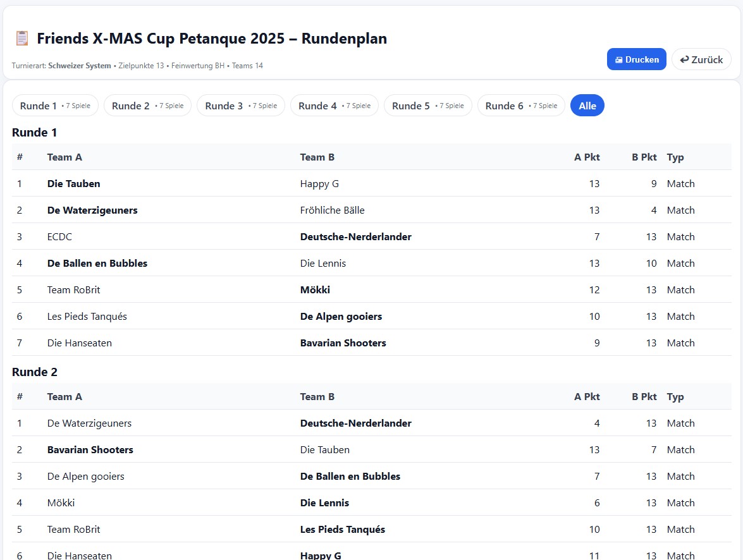Click the Team A header in Runde 1
743x560 pixels.
tap(64, 157)
